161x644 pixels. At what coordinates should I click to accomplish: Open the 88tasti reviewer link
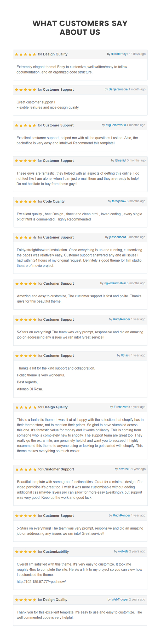coord(125,355)
